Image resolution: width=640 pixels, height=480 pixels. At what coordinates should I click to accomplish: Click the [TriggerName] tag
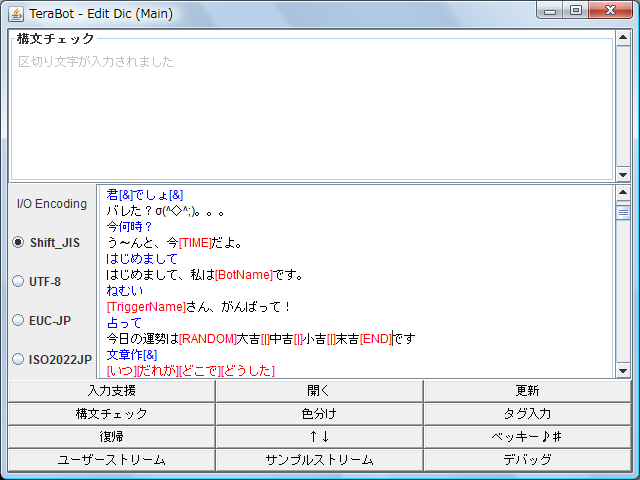click(x=146, y=307)
